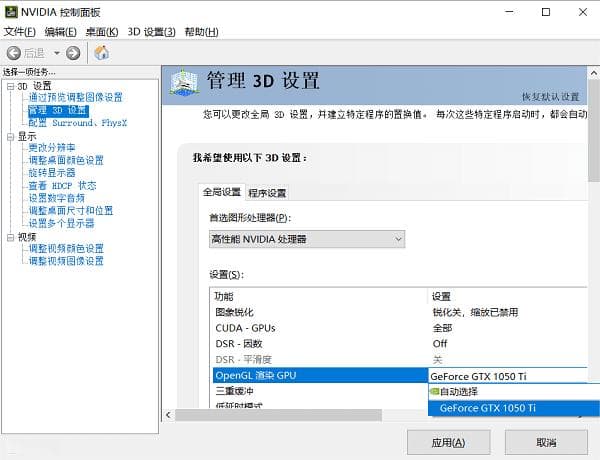Switch to the 全局设置 tab
600x460 pixels.
coord(222,192)
